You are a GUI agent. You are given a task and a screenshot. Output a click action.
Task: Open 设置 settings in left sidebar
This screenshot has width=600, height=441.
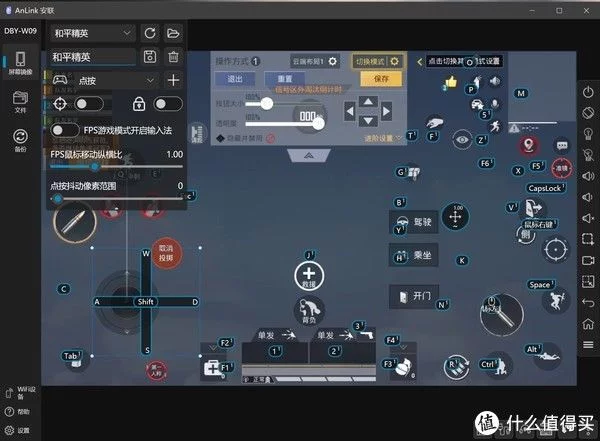coord(18,430)
